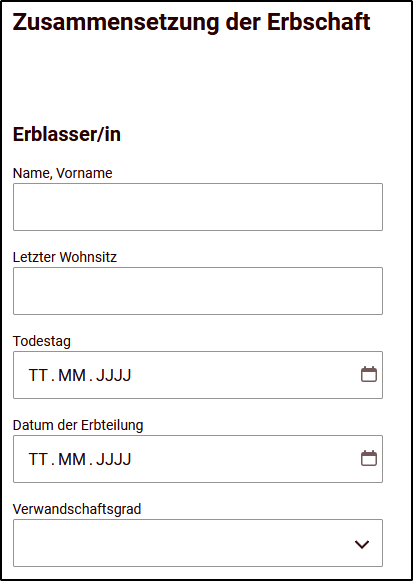
Task: Focus the Name, Vorname text field
Action: click(x=198, y=207)
